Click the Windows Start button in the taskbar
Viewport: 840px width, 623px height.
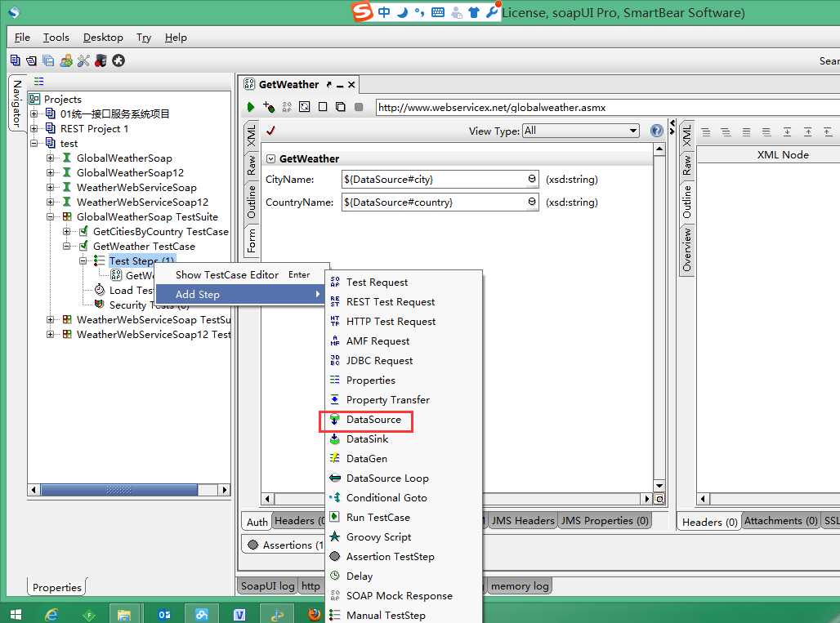click(x=16, y=615)
